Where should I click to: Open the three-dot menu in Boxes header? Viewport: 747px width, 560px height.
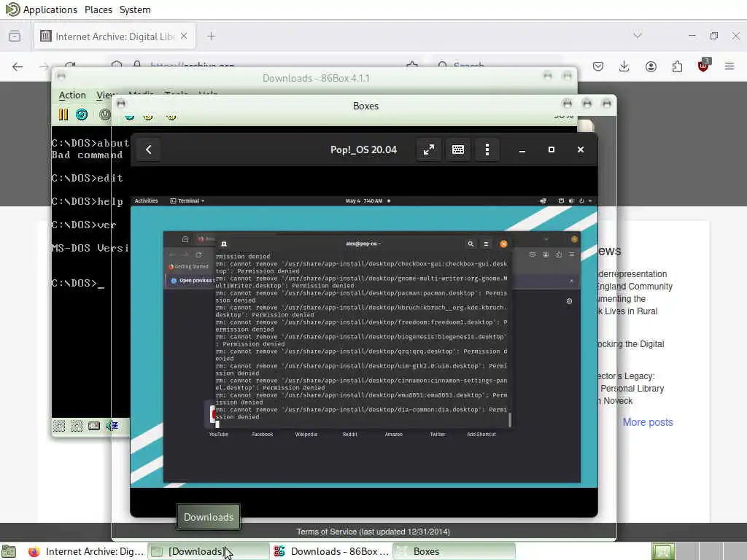click(487, 149)
